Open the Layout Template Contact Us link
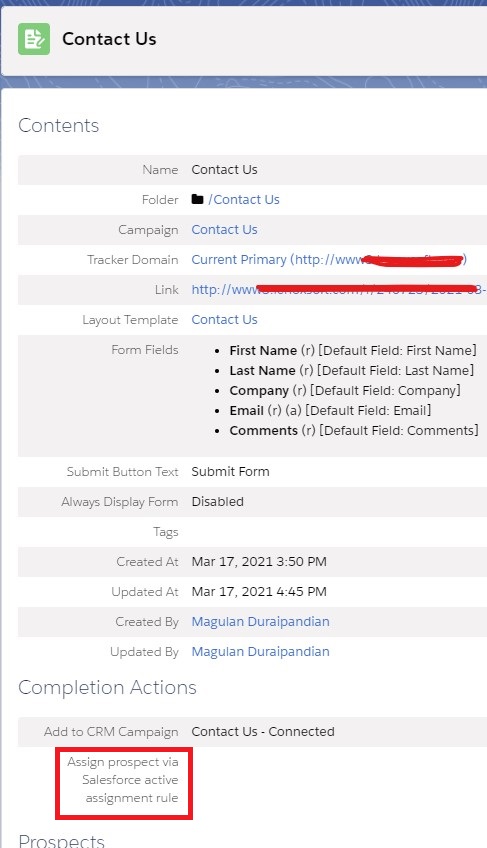Screen dimensions: 487x848 pos(225,320)
